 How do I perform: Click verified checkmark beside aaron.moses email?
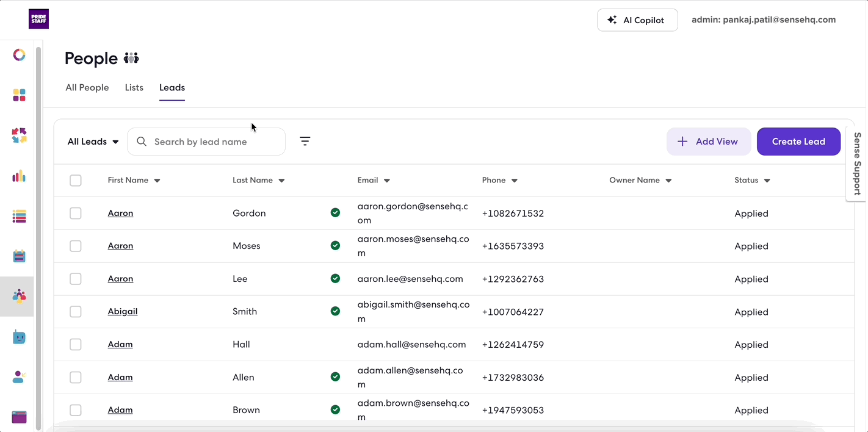335,245
